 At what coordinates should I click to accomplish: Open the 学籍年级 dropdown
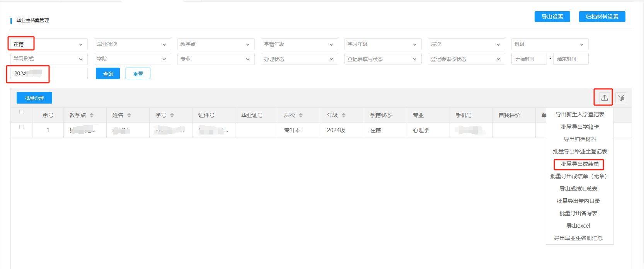pyautogui.click(x=299, y=44)
